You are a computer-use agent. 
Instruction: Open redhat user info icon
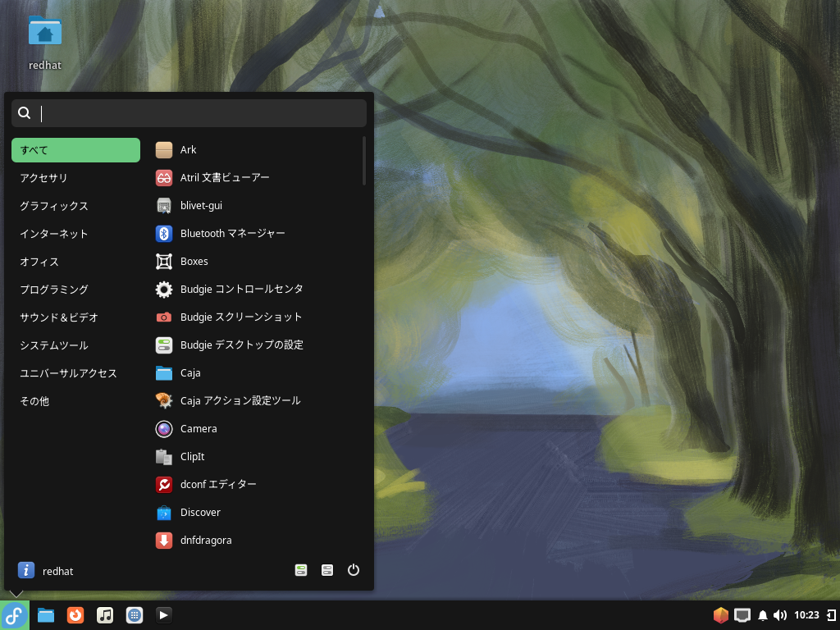(26, 570)
